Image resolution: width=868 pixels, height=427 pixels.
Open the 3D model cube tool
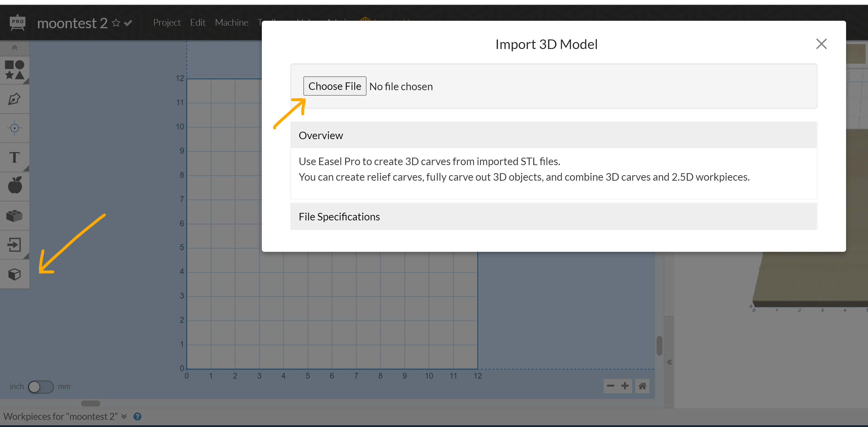(14, 274)
